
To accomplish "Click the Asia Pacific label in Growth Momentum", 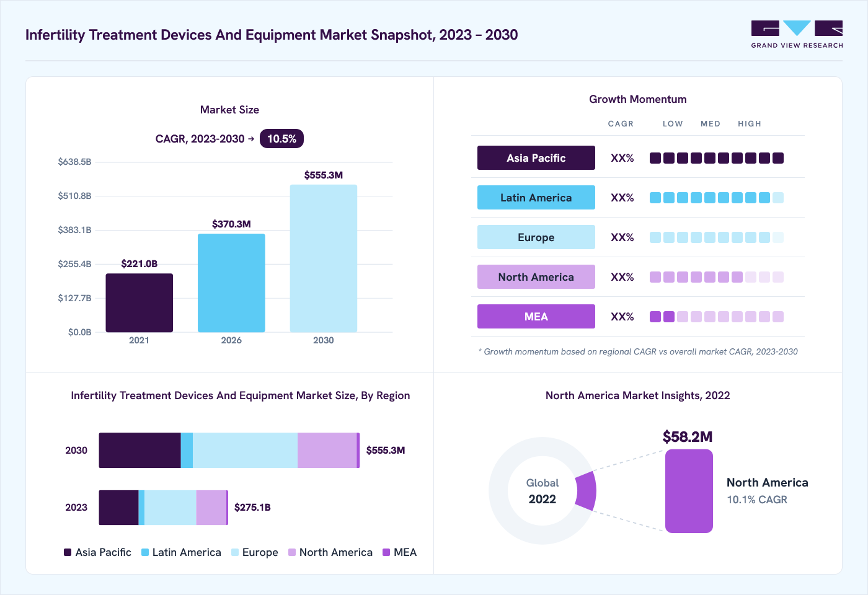I will 536,158.
